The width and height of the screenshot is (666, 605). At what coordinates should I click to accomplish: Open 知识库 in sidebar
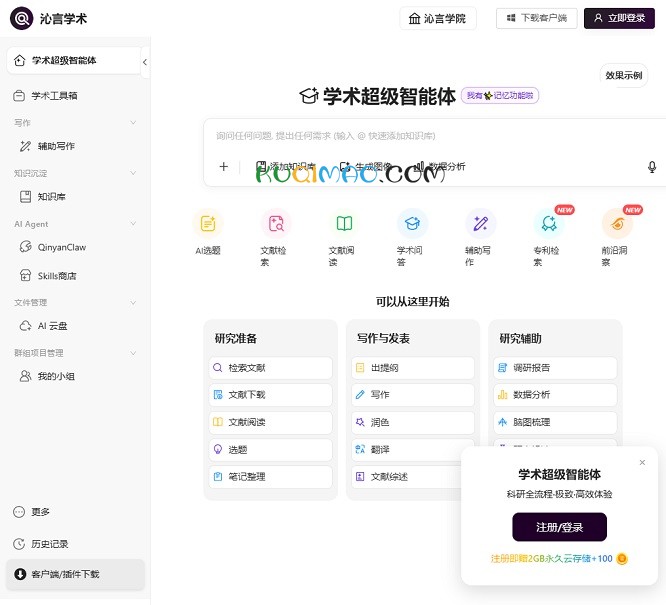43,197
